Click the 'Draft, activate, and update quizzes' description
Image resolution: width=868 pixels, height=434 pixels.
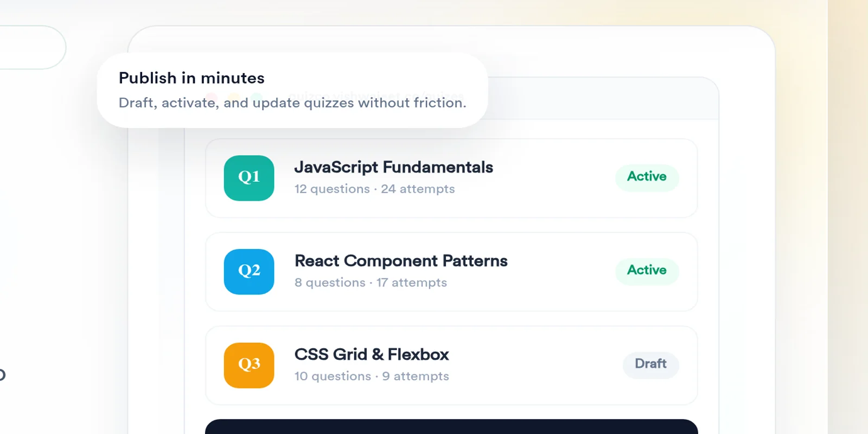(292, 103)
